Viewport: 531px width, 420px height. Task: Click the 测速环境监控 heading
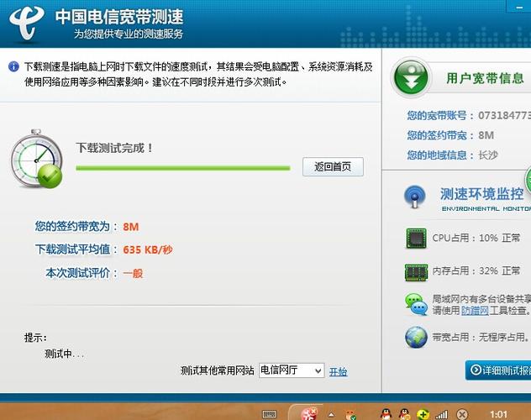(482, 194)
